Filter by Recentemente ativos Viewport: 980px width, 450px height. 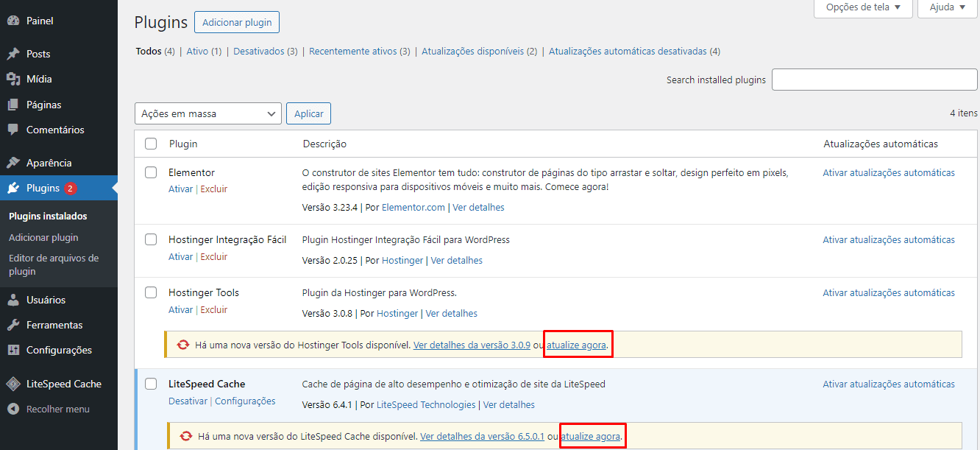[x=354, y=52]
